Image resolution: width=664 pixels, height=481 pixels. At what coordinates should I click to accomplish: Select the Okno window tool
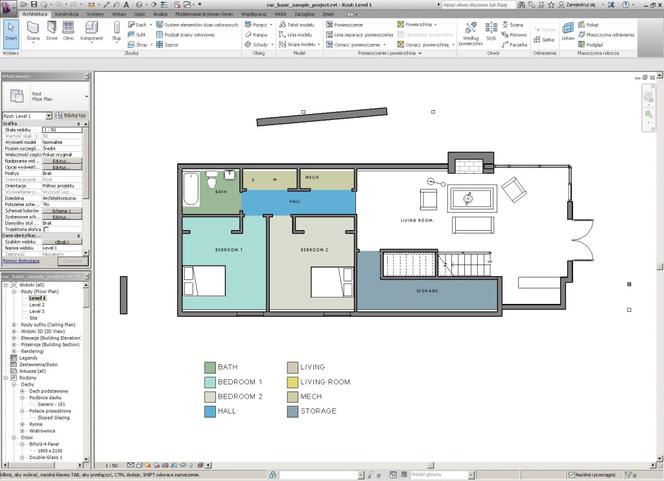[x=68, y=31]
